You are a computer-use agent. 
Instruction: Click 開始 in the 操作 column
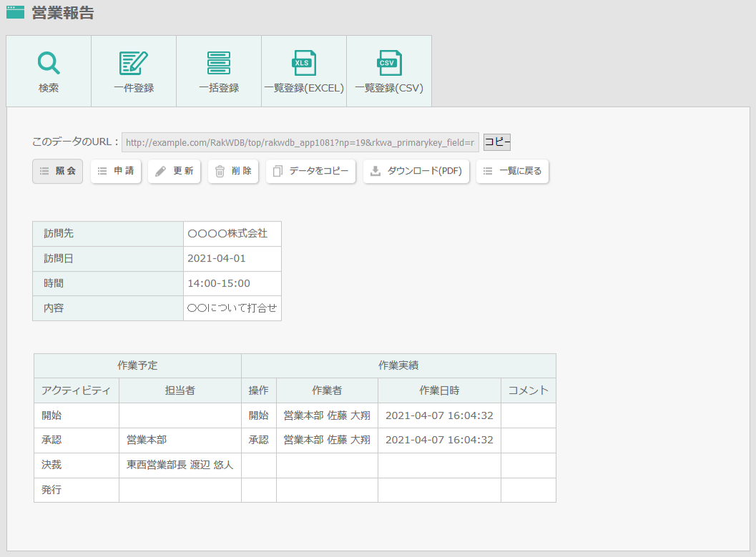tap(258, 415)
